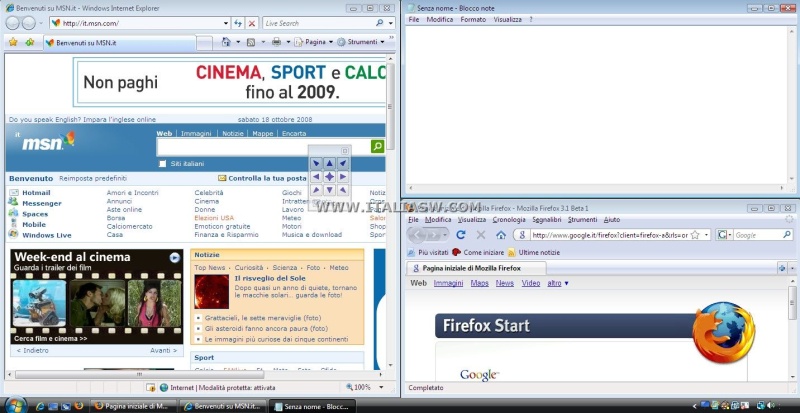
Task: Click Firefox home button
Action: 501,235
